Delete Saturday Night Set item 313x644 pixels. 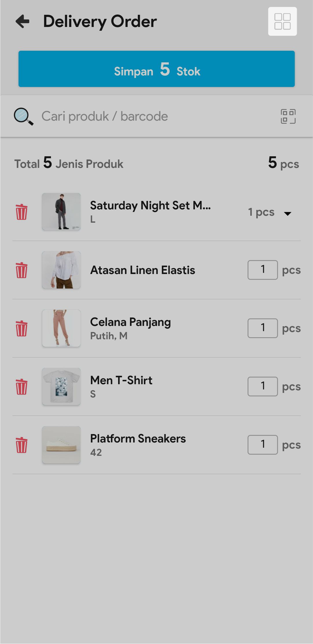(21, 212)
